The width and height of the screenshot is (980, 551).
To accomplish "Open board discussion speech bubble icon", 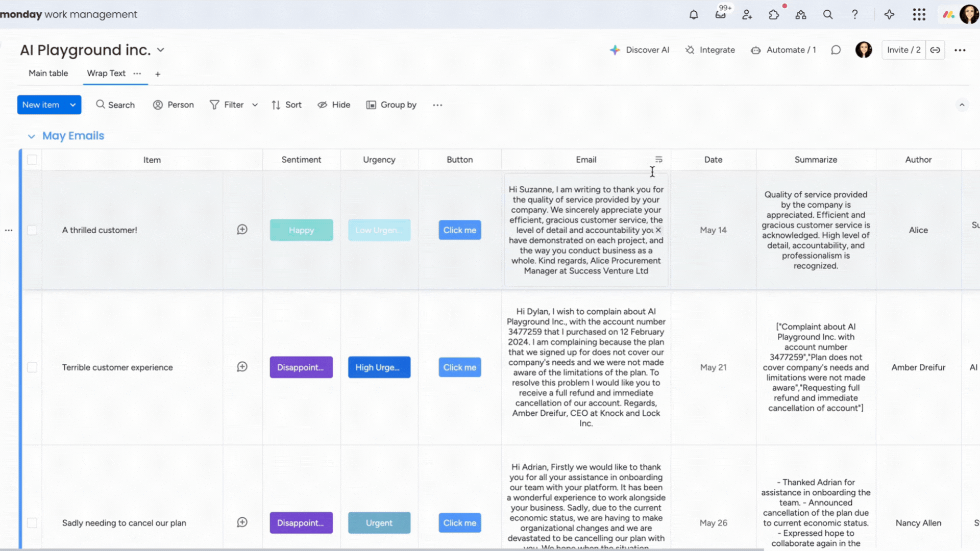I will tap(836, 50).
